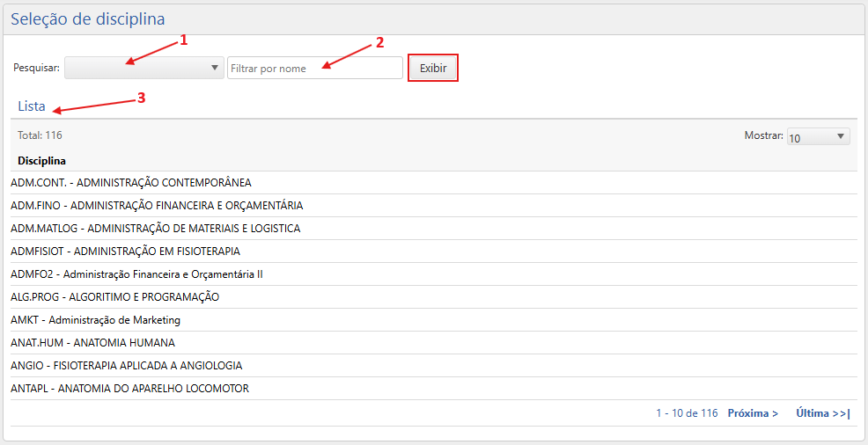The width and height of the screenshot is (868, 445).
Task: Select ADMFO2 - Administração Financeira e Orçamentária II
Action: click(x=136, y=274)
